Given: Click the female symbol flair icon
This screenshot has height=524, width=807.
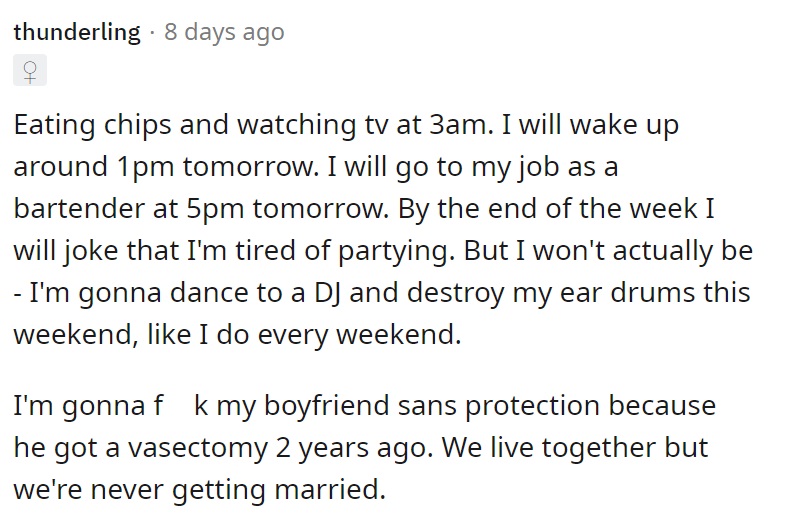Looking at the screenshot, I should [x=30, y=71].
